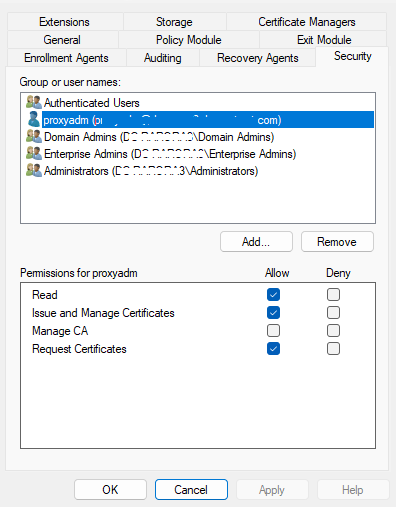This screenshot has width=396, height=507.
Task: Click the Request Certificates permission label
Action: coord(79,349)
